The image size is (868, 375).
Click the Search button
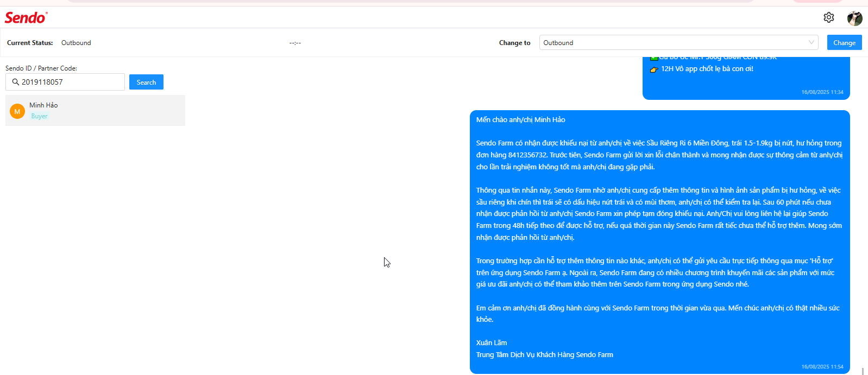[146, 82]
